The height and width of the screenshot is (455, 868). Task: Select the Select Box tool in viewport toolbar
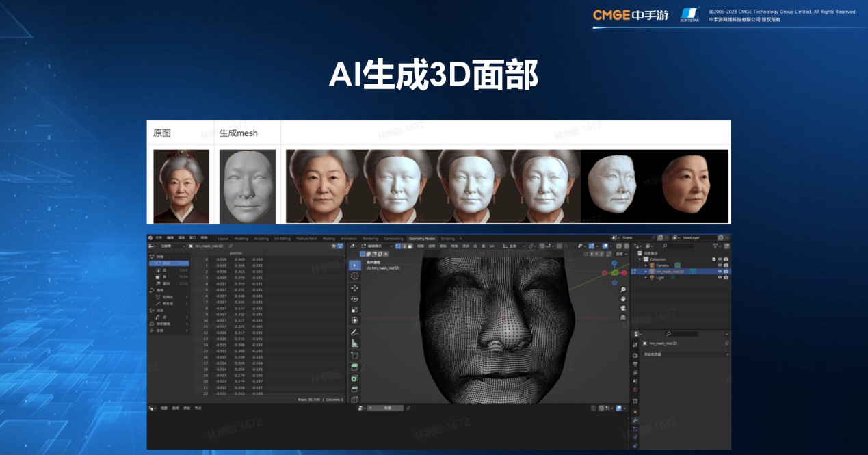click(354, 265)
